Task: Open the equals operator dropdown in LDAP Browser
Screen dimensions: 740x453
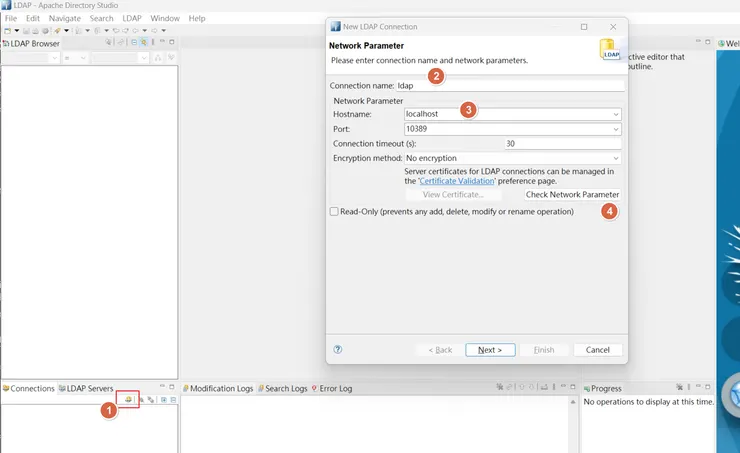Action: (x=83, y=58)
